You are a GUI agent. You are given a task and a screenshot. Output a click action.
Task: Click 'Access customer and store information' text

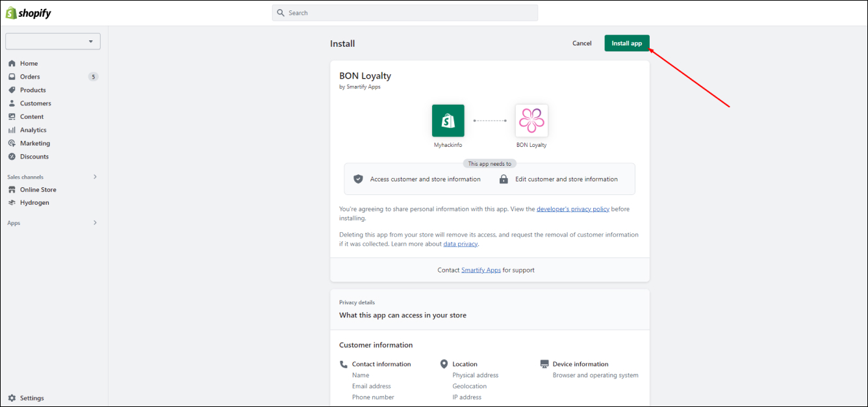tap(426, 179)
